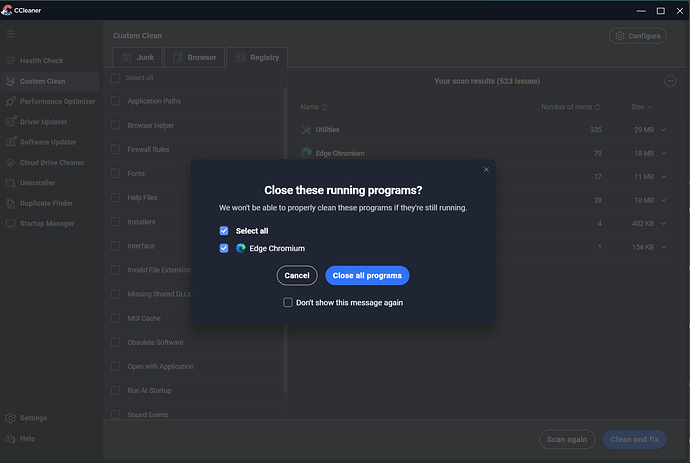
Task: Click the registry list vertical scrollbar
Action: (x=285, y=240)
